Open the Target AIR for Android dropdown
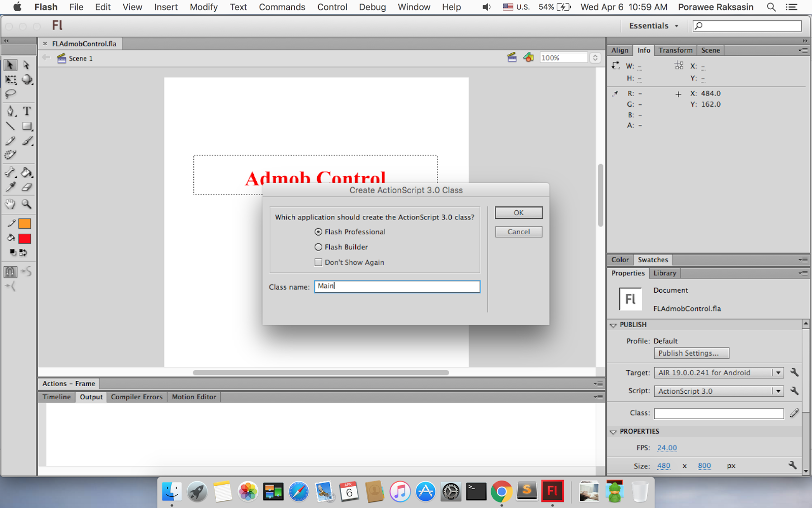 click(x=719, y=373)
